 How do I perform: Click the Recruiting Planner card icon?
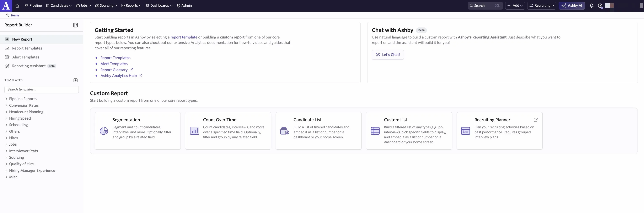coord(466,131)
